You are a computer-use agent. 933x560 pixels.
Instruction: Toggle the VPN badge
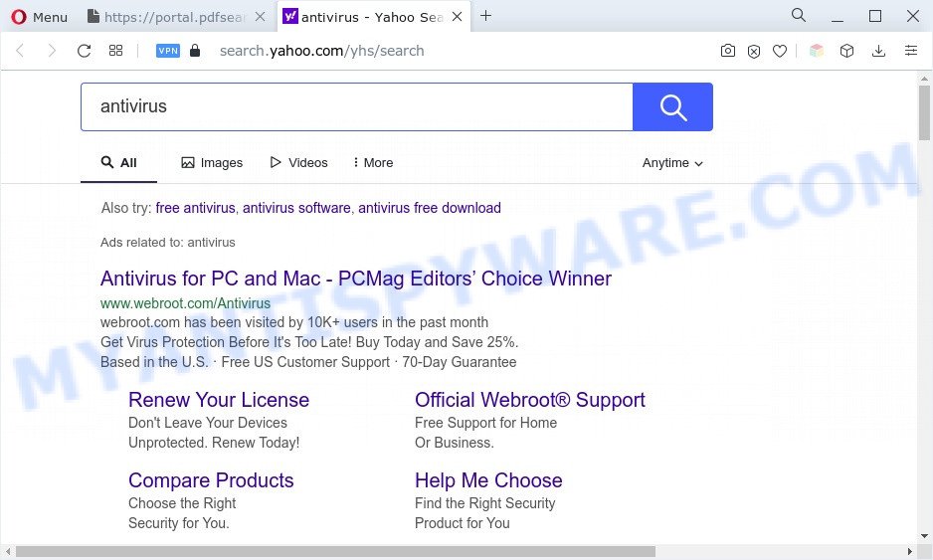click(x=168, y=51)
